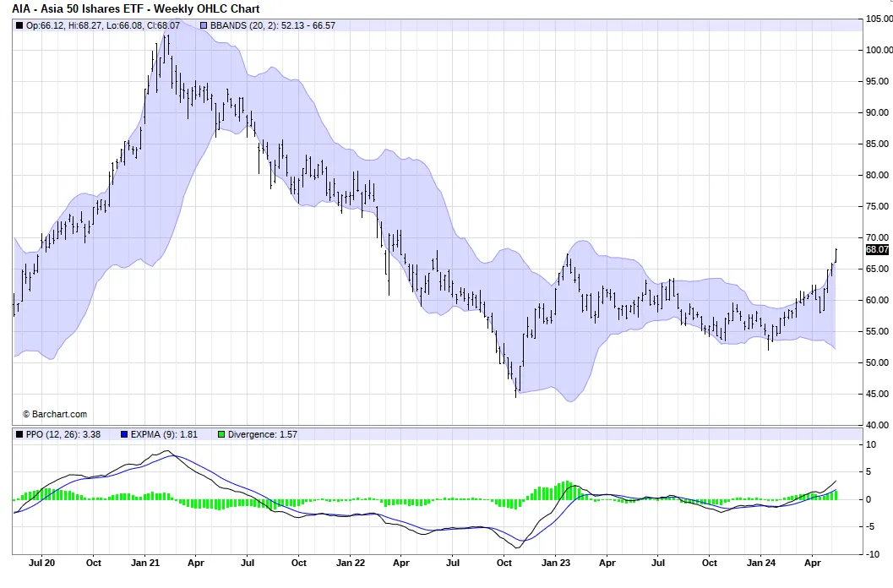893x588 pixels.
Task: Click the 45.00 price axis label
Action: pos(877,394)
